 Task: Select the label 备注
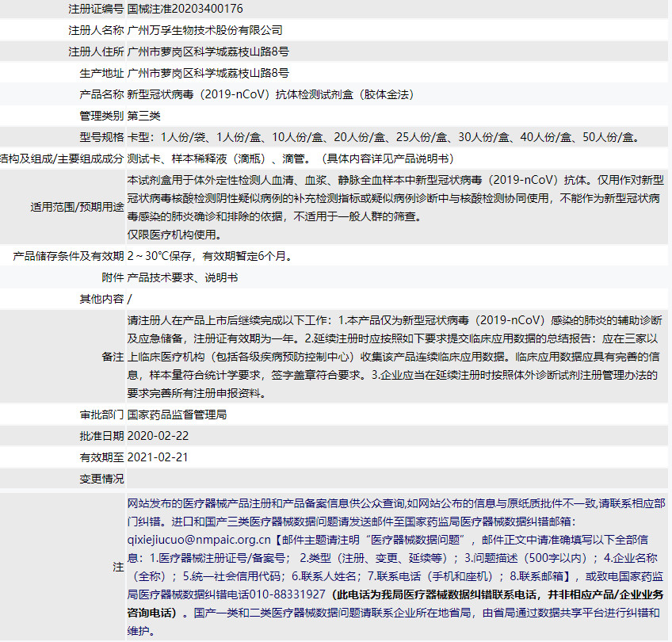[x=113, y=357]
